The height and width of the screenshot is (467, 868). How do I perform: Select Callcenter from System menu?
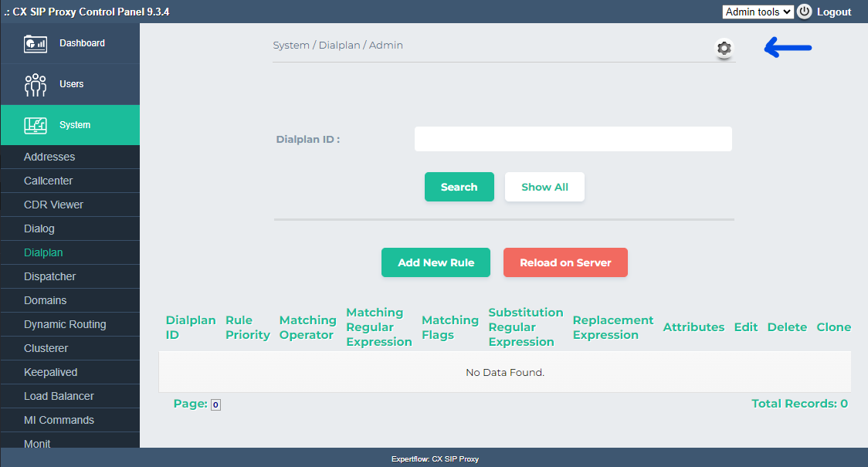[x=49, y=181]
